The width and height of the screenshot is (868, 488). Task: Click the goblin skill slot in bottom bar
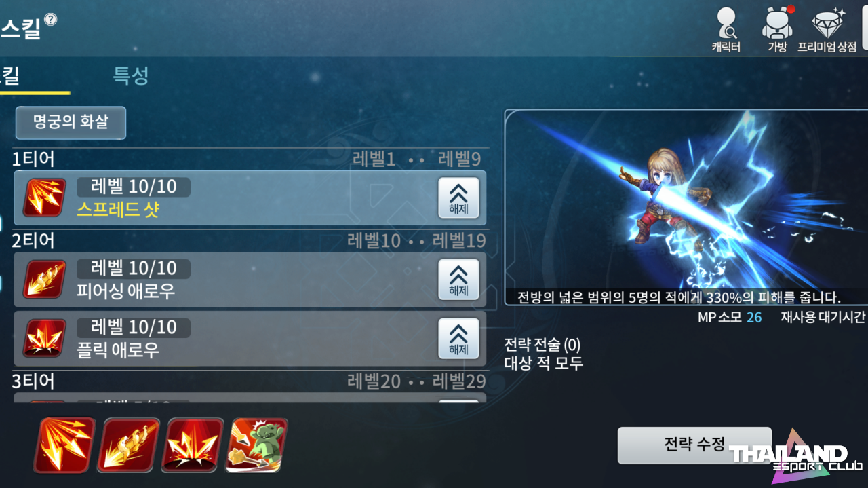[x=257, y=445]
